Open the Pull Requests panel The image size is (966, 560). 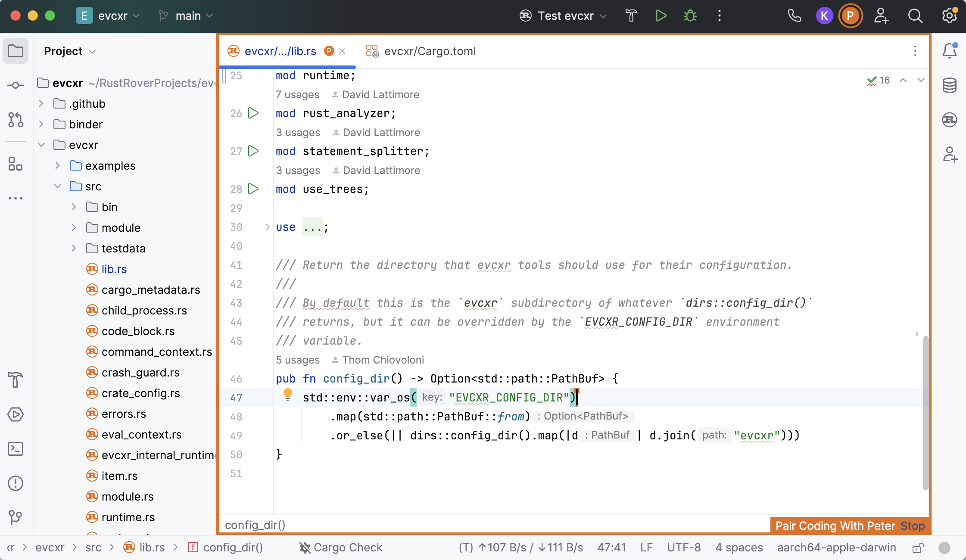click(x=16, y=121)
